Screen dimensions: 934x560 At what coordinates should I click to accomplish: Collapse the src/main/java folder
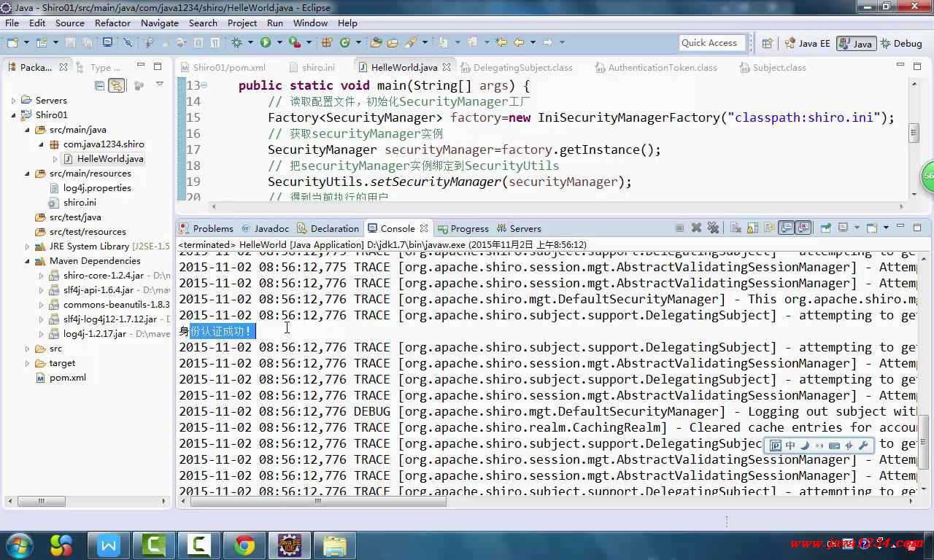point(27,130)
